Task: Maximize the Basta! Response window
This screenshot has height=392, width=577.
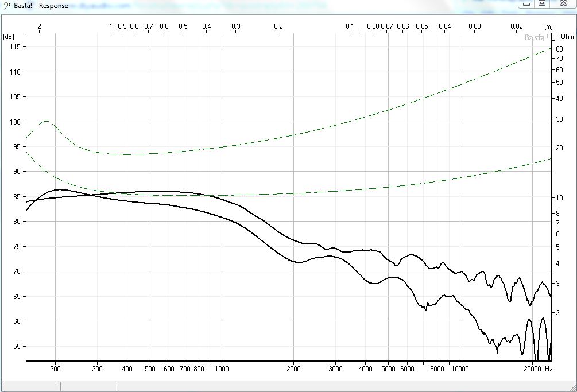Action: click(x=542, y=3)
